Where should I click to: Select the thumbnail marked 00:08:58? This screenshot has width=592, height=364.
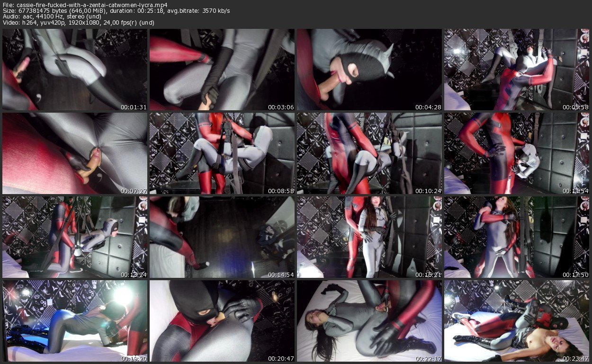coord(222,153)
